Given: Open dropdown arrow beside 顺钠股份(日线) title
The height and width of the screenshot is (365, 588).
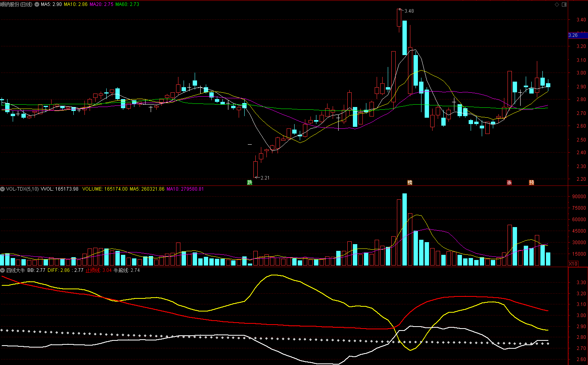Looking at the screenshot, I should coord(37,4).
